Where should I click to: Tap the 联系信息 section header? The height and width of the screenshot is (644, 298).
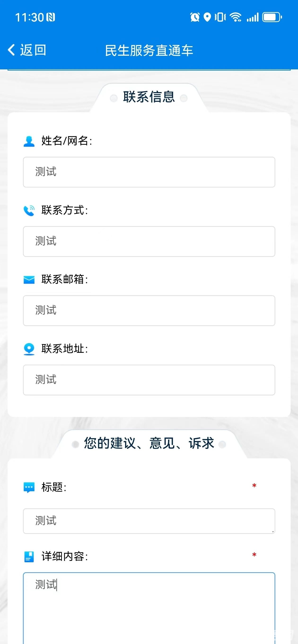(149, 97)
